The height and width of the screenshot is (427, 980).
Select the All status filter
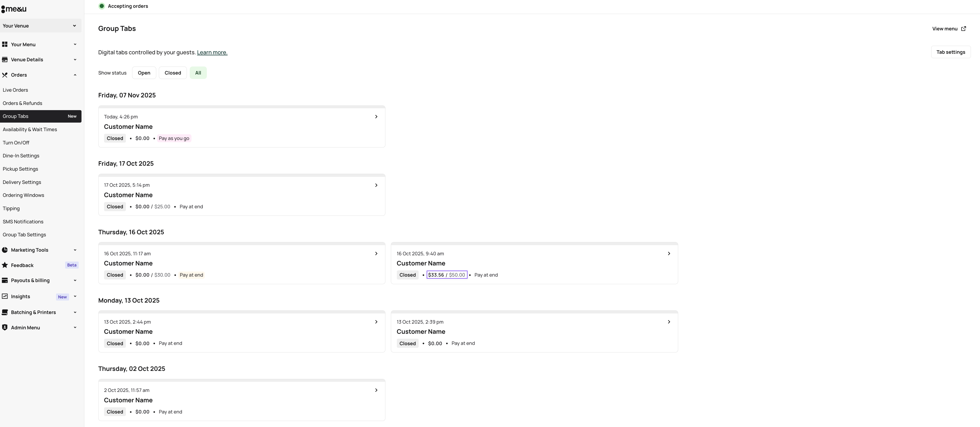[198, 73]
